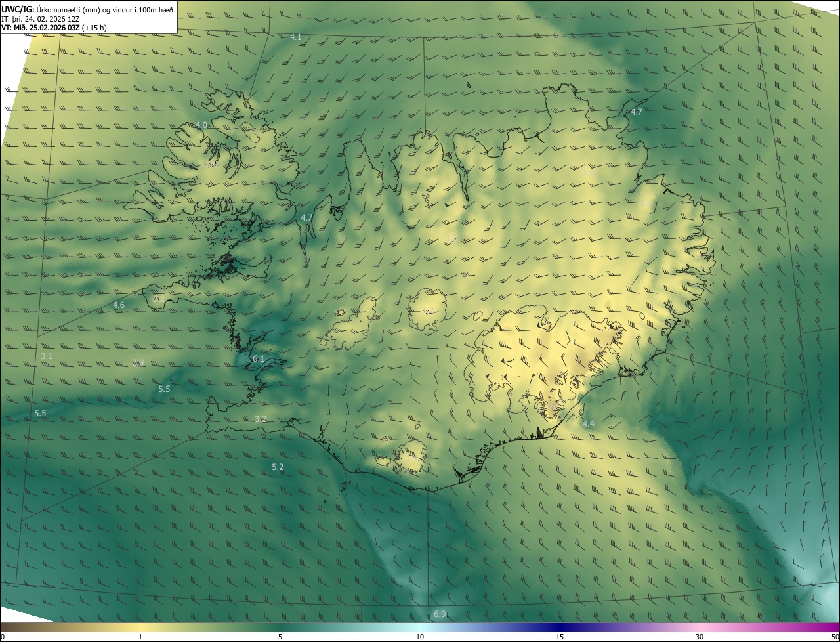This screenshot has width=840, height=642.
Task: Select the 4.1 value label on the map
Action: coord(295,37)
